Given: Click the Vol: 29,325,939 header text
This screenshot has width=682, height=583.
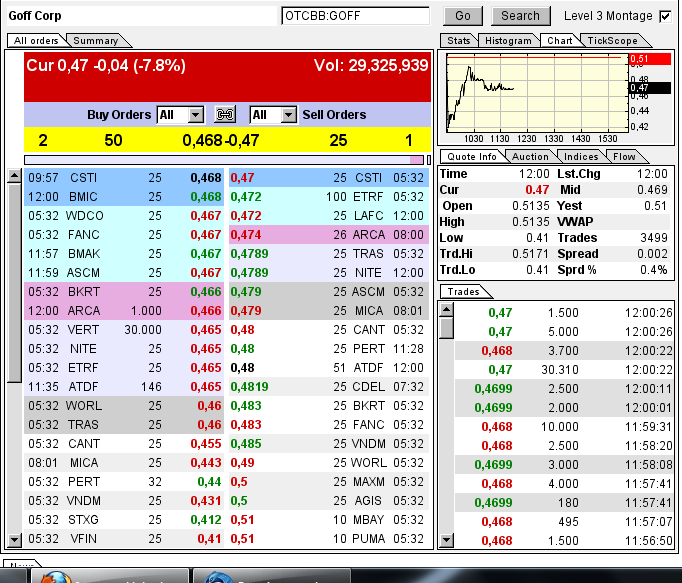Looking at the screenshot, I should [x=371, y=65].
